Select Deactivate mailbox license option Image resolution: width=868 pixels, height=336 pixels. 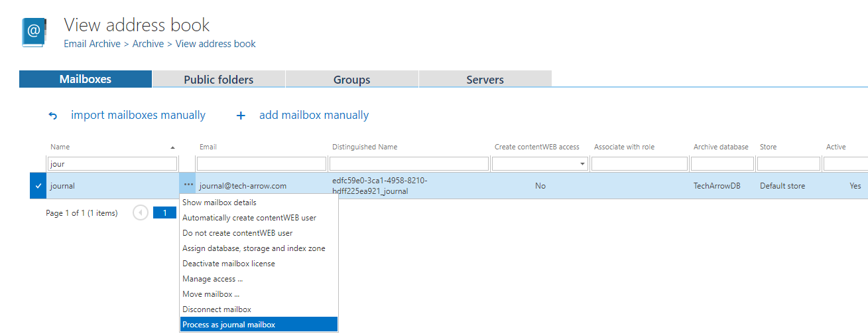pyautogui.click(x=229, y=264)
